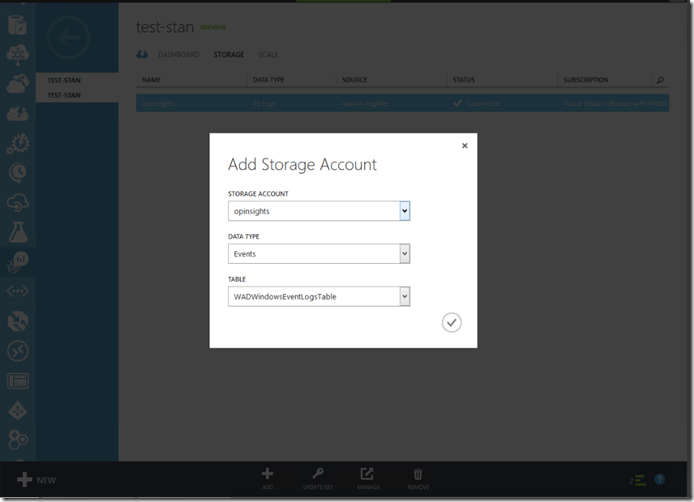This screenshot has width=694, height=502.
Task: Click the notifications list icon in bottom bar
Action: [x=637, y=480]
